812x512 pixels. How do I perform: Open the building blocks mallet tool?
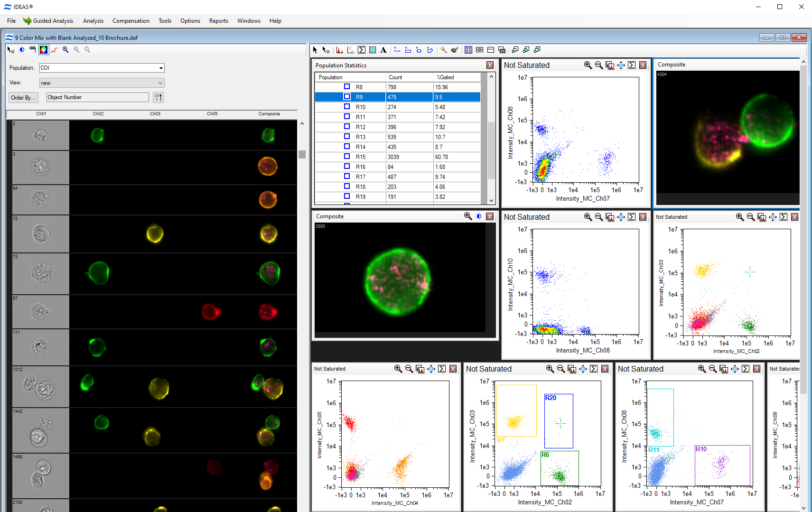coord(455,50)
